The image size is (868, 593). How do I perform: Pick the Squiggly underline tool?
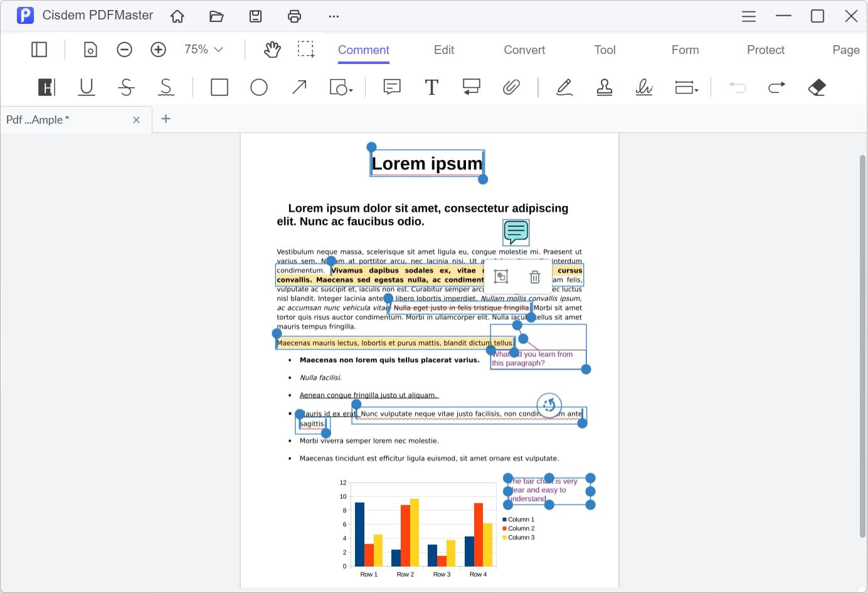166,87
